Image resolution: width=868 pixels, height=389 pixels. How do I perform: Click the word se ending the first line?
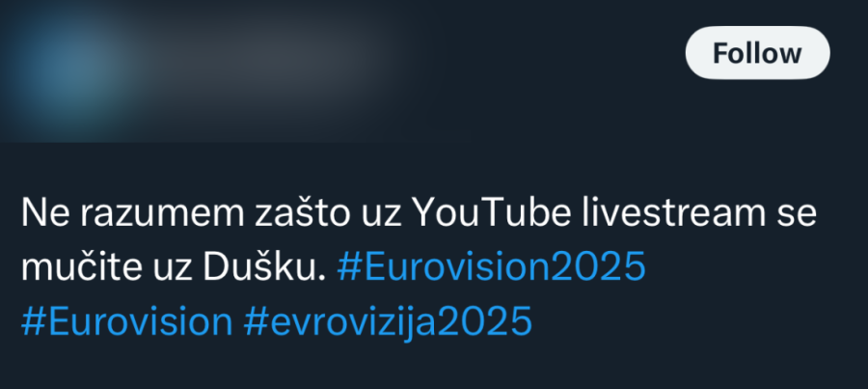coord(797,214)
